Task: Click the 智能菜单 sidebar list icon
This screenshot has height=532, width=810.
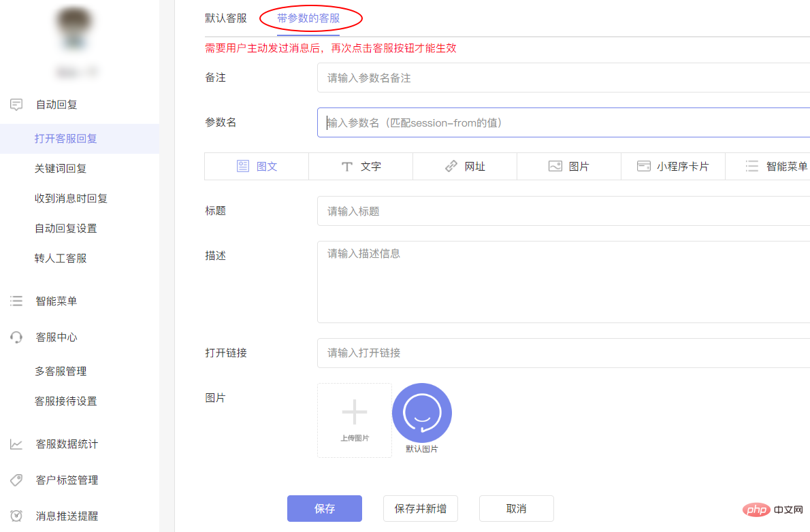Action: pyautogui.click(x=16, y=301)
